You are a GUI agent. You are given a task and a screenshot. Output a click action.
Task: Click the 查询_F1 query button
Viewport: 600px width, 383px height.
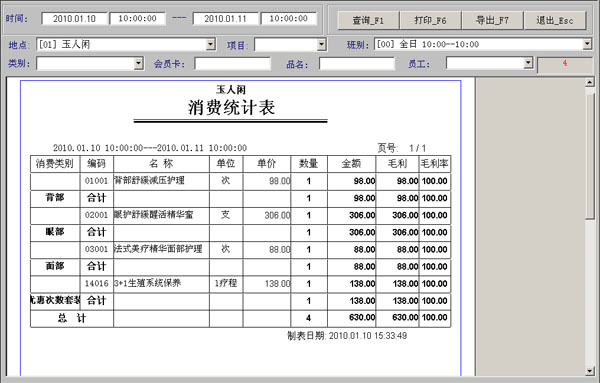coord(368,20)
